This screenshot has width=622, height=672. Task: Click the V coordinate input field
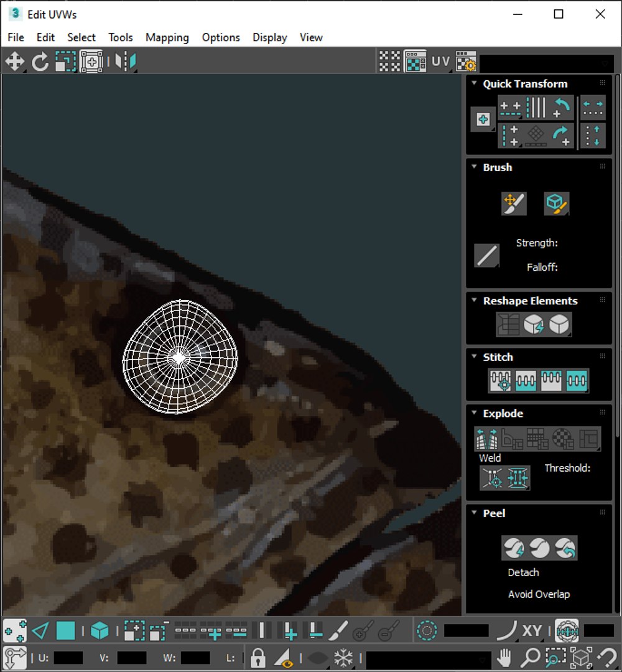click(131, 658)
